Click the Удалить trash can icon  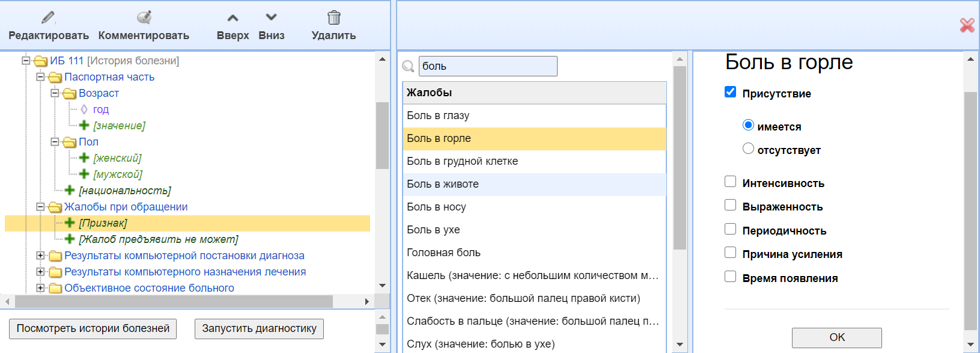click(x=333, y=17)
